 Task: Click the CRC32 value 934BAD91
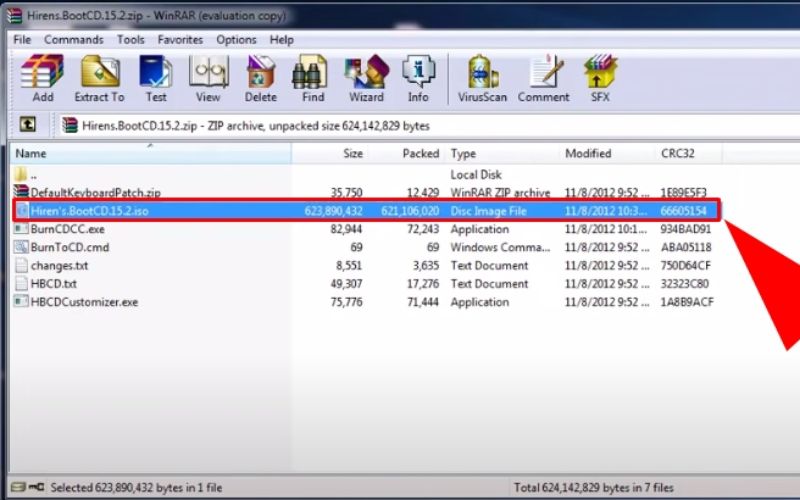click(x=686, y=229)
